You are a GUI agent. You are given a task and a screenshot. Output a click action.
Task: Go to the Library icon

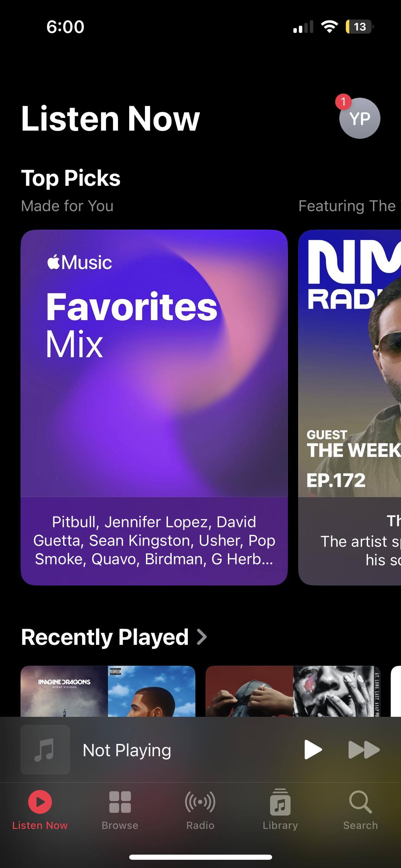280,802
